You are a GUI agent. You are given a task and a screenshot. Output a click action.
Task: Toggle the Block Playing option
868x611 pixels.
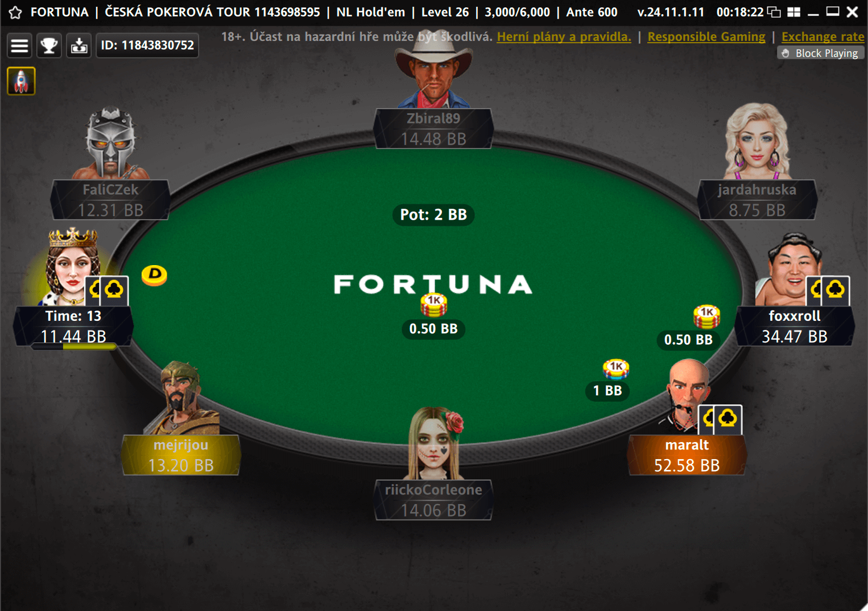(820, 53)
